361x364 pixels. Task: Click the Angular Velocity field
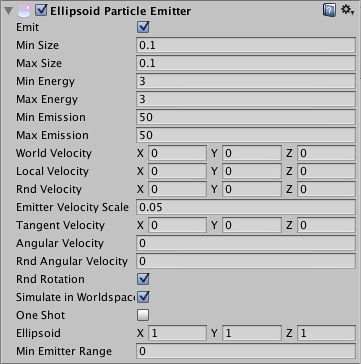pos(246,243)
